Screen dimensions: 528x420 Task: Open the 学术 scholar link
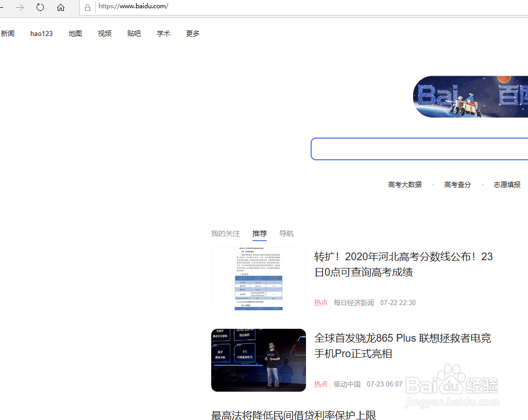[163, 33]
